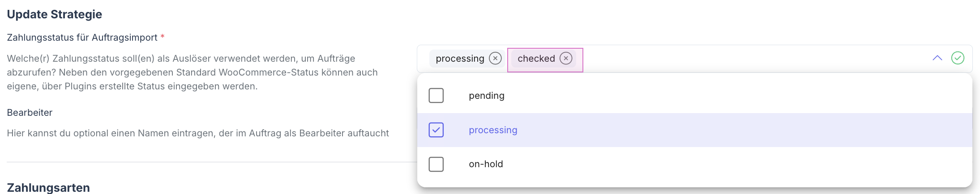The image size is (980, 194).
Task: Enable the on-hold checkbox
Action: (x=436, y=164)
